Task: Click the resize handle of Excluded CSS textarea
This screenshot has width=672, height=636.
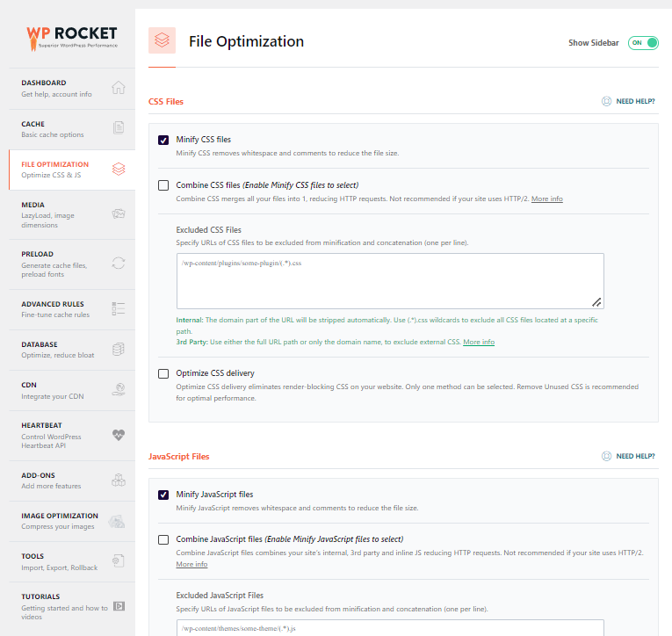Action: coord(596,302)
